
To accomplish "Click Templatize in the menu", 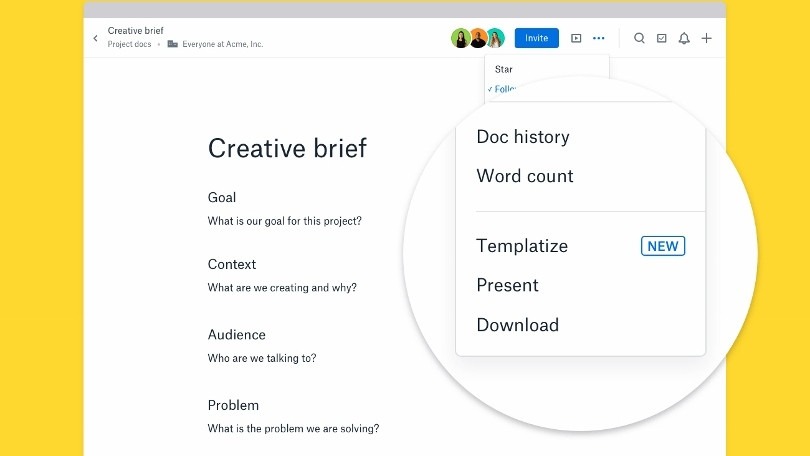I will (522, 246).
